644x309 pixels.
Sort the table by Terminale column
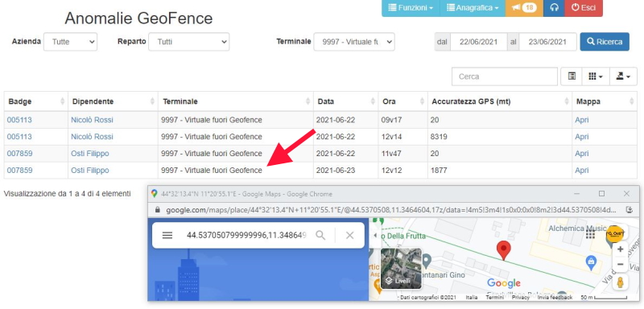click(x=235, y=101)
